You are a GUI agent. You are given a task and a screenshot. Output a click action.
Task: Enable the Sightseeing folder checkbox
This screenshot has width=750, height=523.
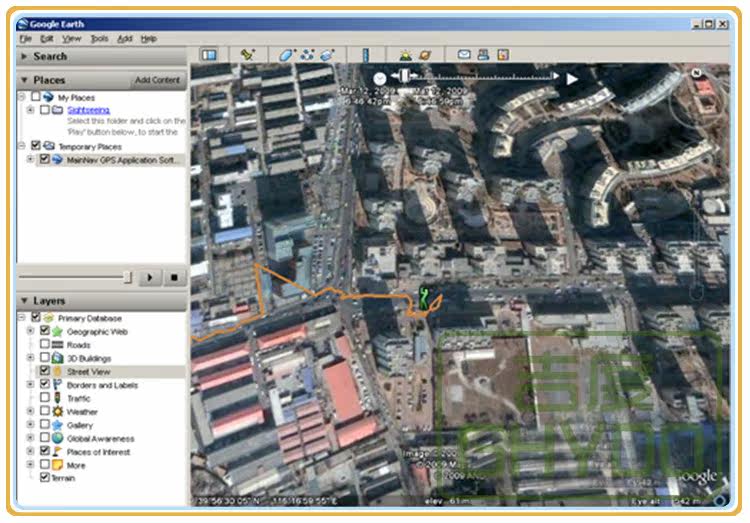click(44, 110)
